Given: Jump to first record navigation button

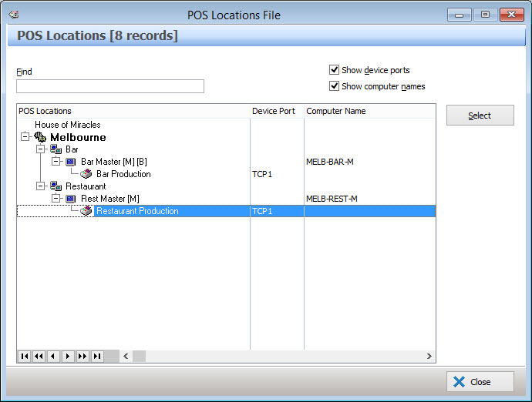Looking at the screenshot, I should (x=25, y=357).
